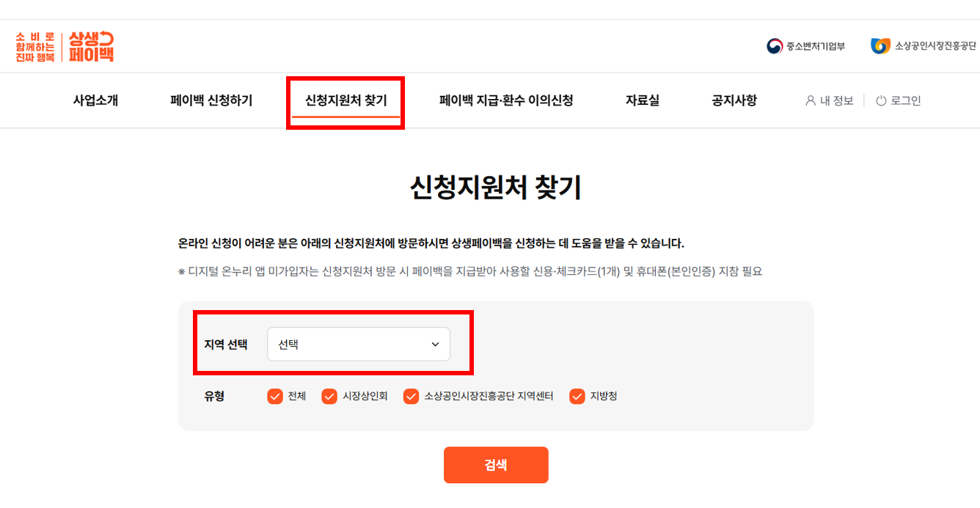Click the orange 검색 search button
Viewport: 980px width, 508px height.
pos(496,464)
